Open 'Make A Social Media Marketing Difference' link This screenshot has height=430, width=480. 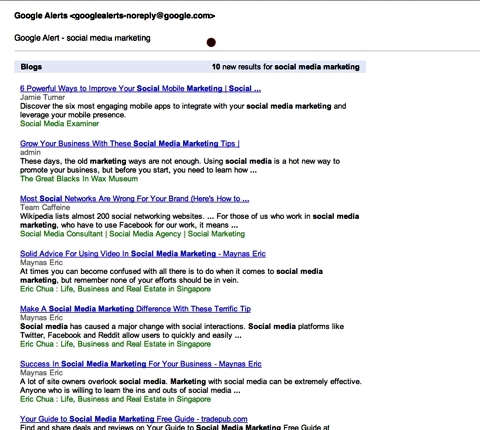pyautogui.click(x=135, y=309)
